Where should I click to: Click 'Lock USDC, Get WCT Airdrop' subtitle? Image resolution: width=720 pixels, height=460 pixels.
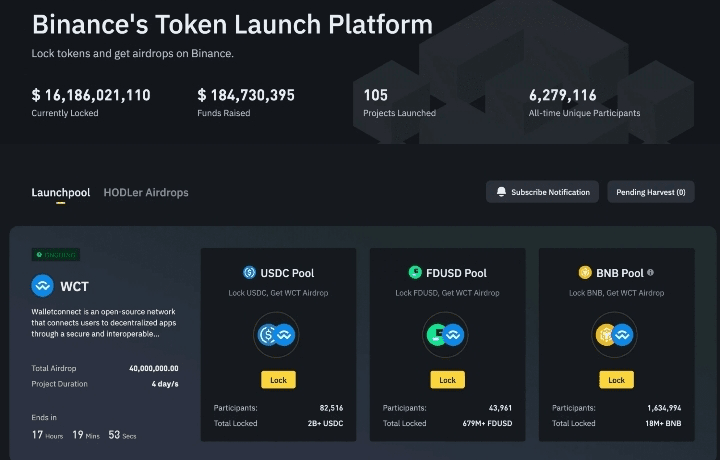[278, 293]
